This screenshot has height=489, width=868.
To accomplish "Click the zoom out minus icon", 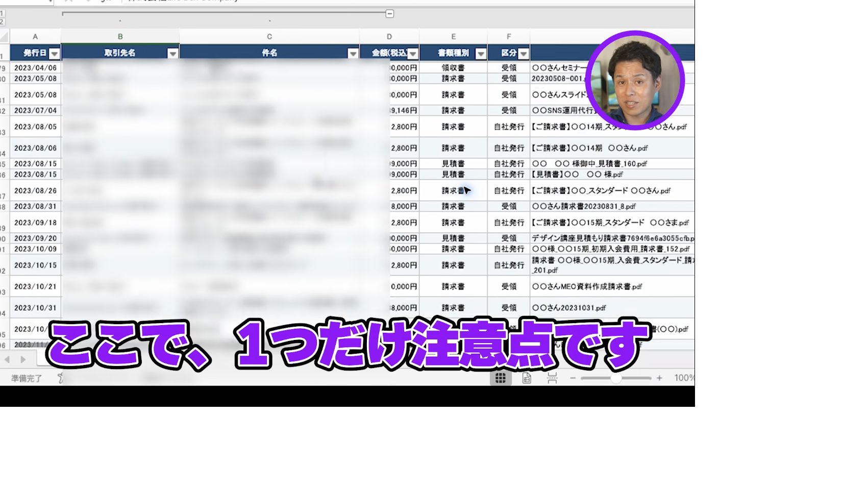I will pyautogui.click(x=573, y=378).
